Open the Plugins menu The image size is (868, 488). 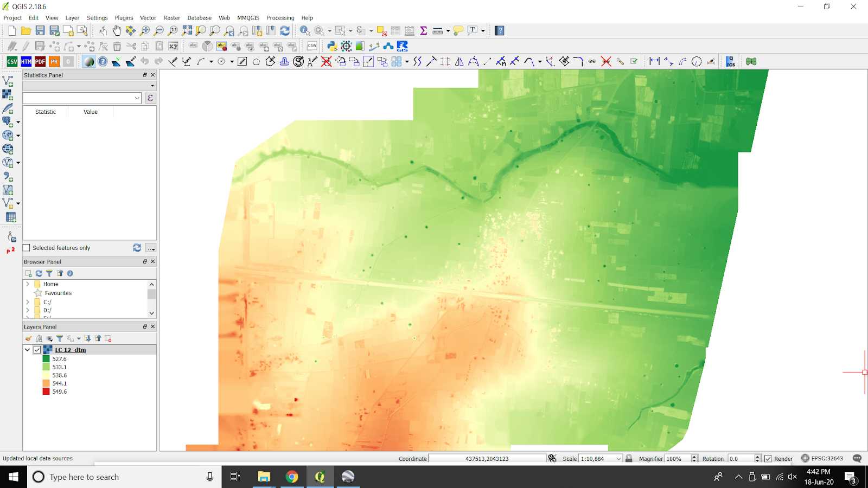(124, 18)
